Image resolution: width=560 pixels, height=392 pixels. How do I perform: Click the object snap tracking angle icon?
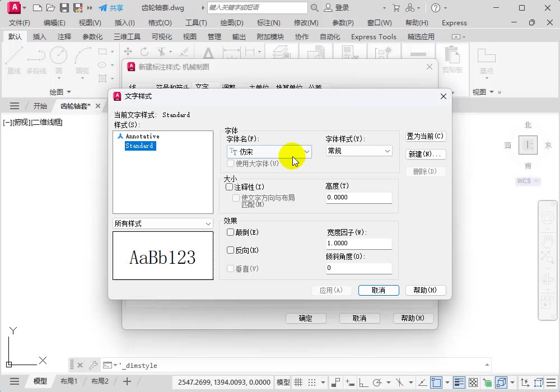point(422,382)
